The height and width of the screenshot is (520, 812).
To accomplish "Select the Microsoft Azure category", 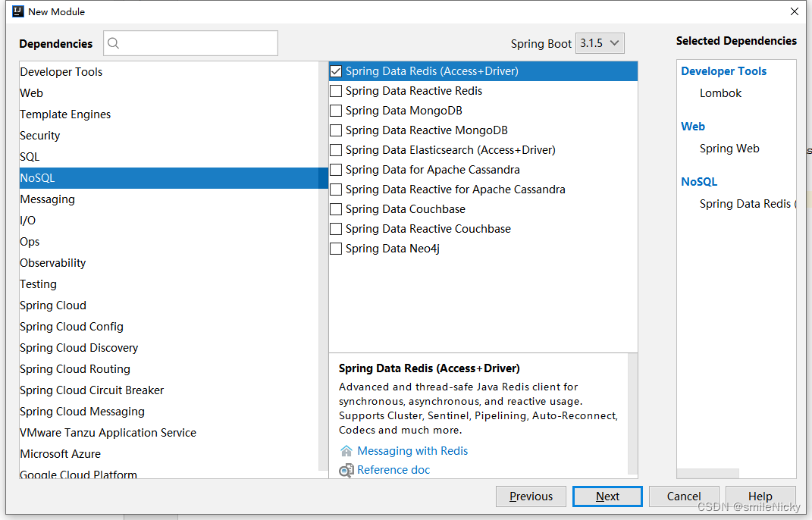I will (169, 454).
